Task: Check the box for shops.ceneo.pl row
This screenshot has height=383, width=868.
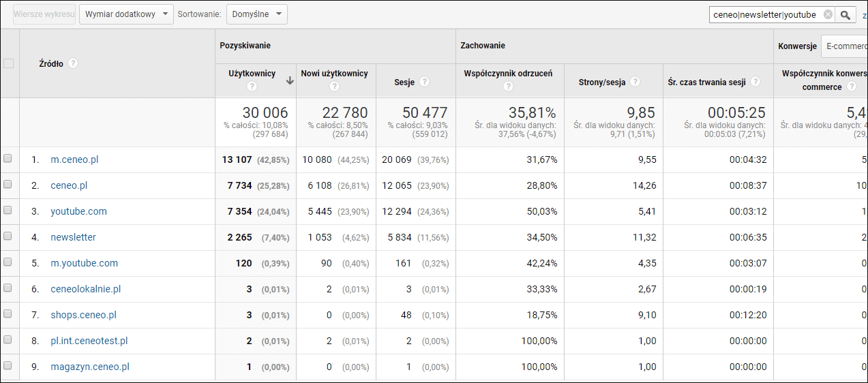Action: (8, 313)
